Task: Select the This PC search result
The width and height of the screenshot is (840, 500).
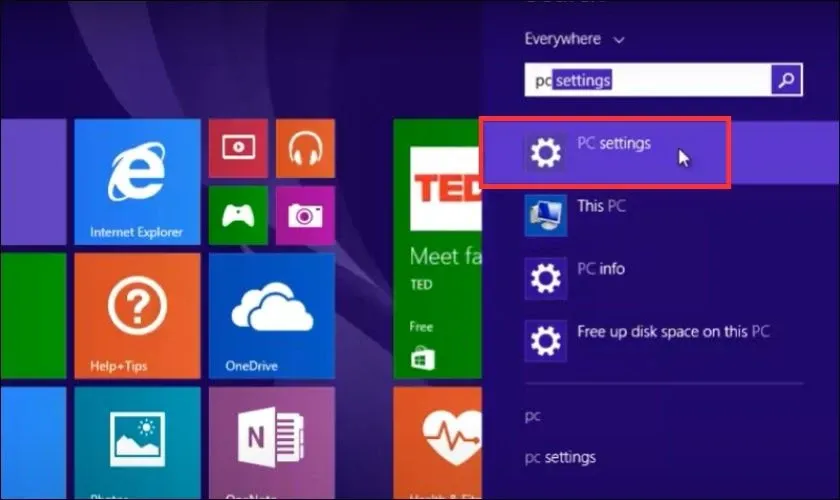Action: click(661, 215)
